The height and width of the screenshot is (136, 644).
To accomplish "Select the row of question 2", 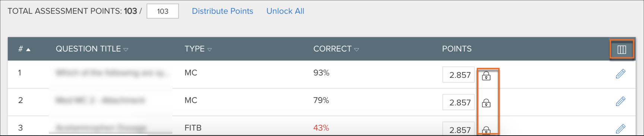I will pyautogui.click(x=322, y=102).
